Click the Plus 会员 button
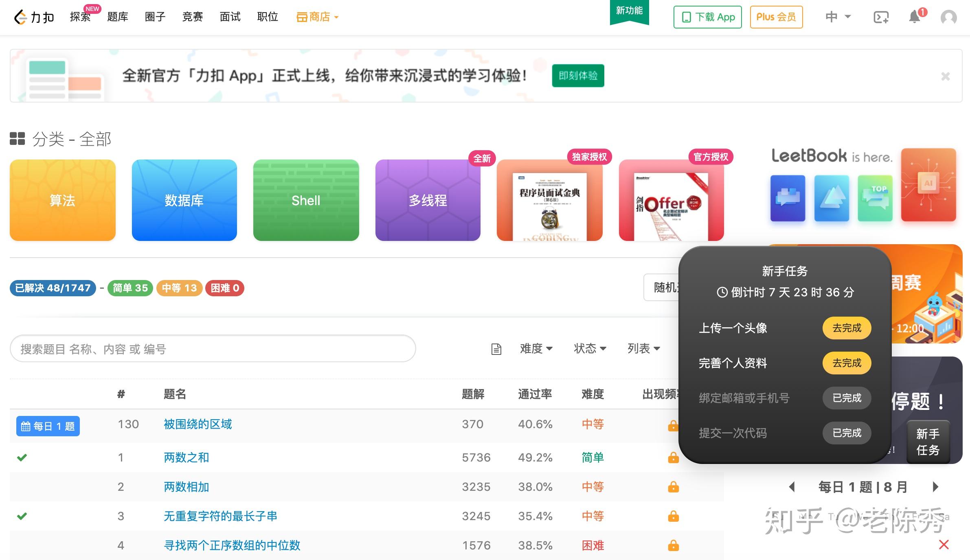Image resolution: width=970 pixels, height=560 pixels. [x=776, y=17]
